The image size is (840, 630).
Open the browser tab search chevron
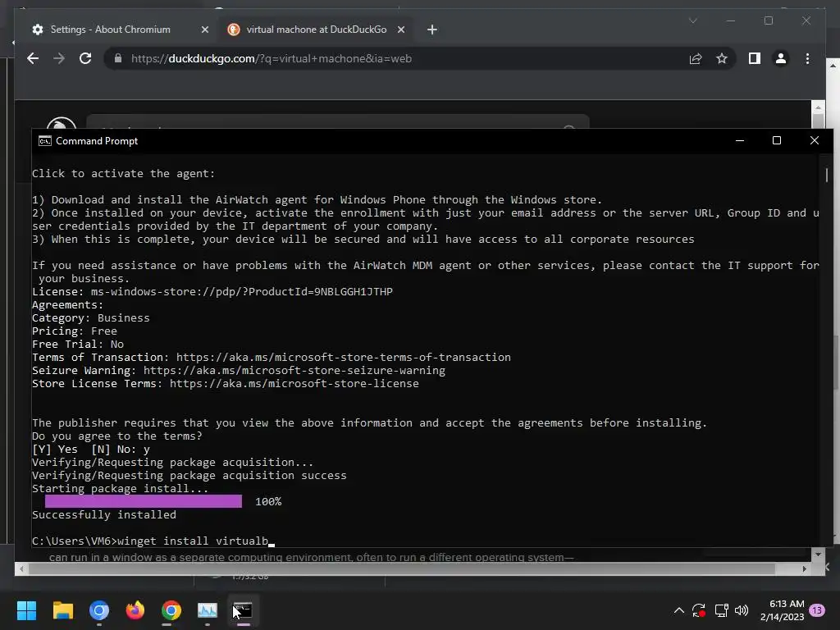[692, 21]
